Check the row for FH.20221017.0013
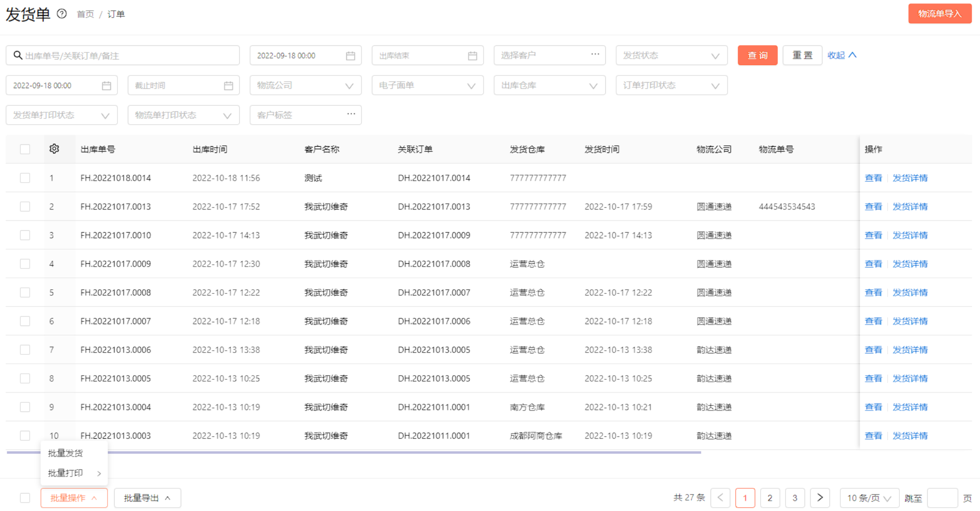980x511 pixels. click(x=25, y=207)
